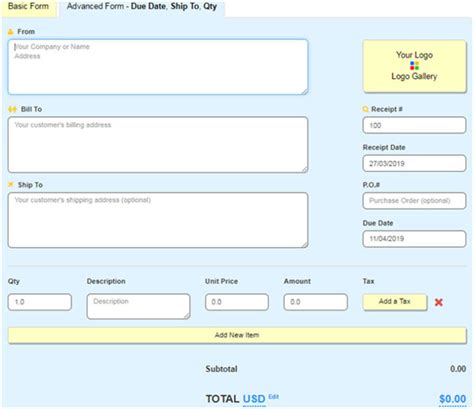Click the Tax column header
474x409 pixels.
pyautogui.click(x=368, y=281)
